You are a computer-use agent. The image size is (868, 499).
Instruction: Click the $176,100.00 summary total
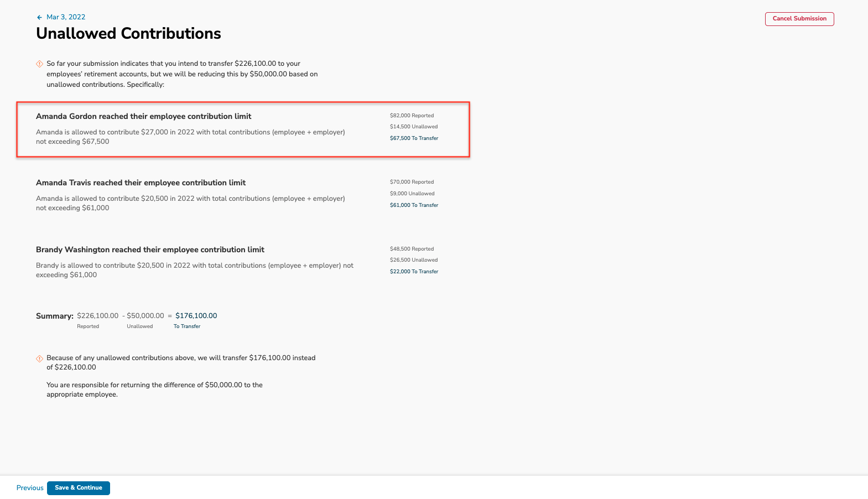point(196,316)
